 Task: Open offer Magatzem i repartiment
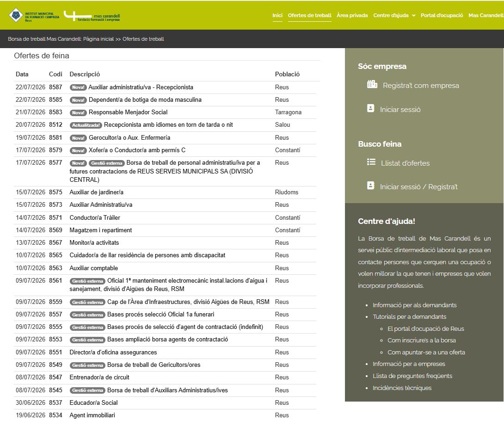point(101,230)
